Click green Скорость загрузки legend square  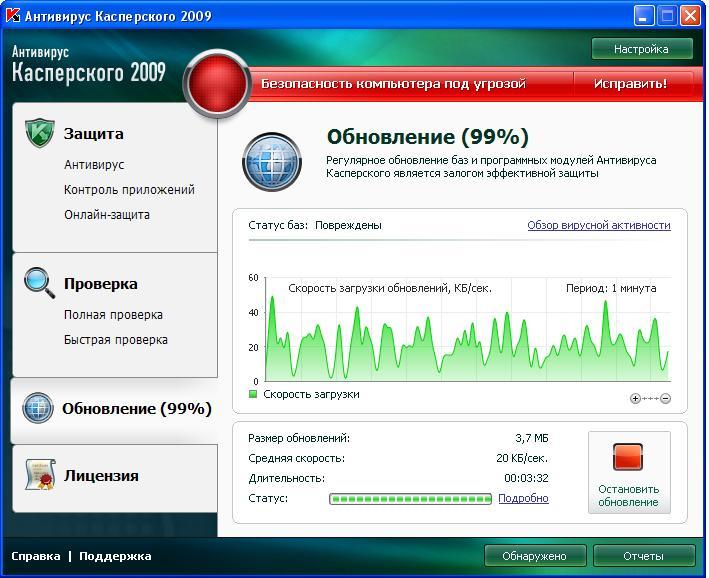pos(253,394)
